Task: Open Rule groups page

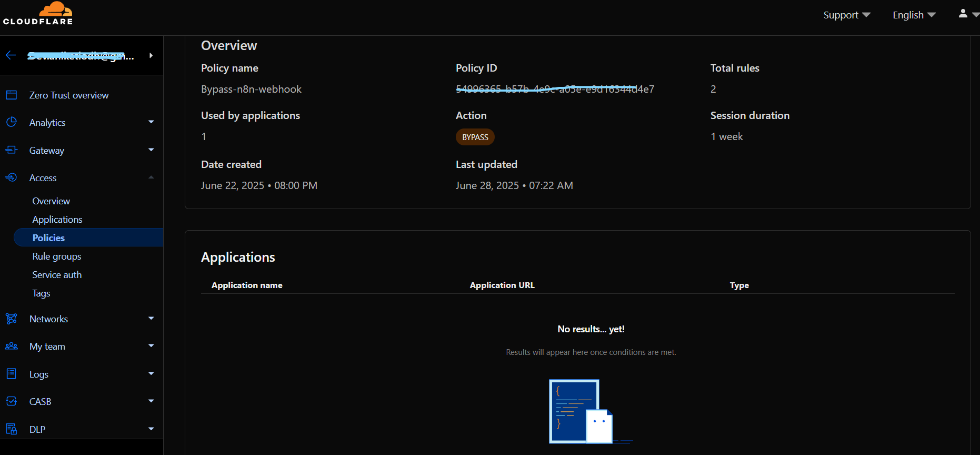Action: 57,256
